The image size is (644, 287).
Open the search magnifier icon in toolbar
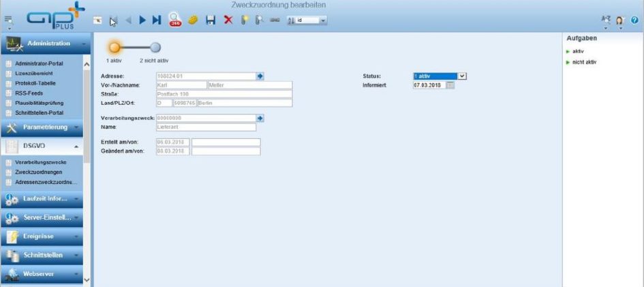pyautogui.click(x=175, y=20)
